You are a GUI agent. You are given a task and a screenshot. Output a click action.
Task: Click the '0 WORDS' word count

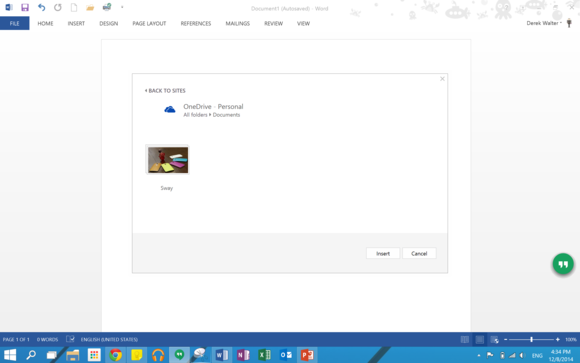(x=47, y=339)
